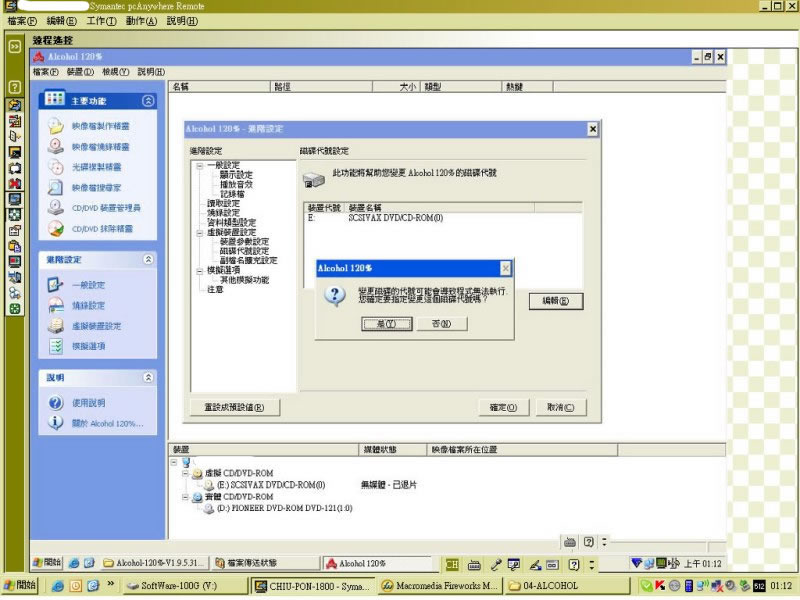Image resolution: width=800 pixels, height=600 pixels.
Task: Open pcAnywhere's 動作(A) menu
Action: [141, 21]
